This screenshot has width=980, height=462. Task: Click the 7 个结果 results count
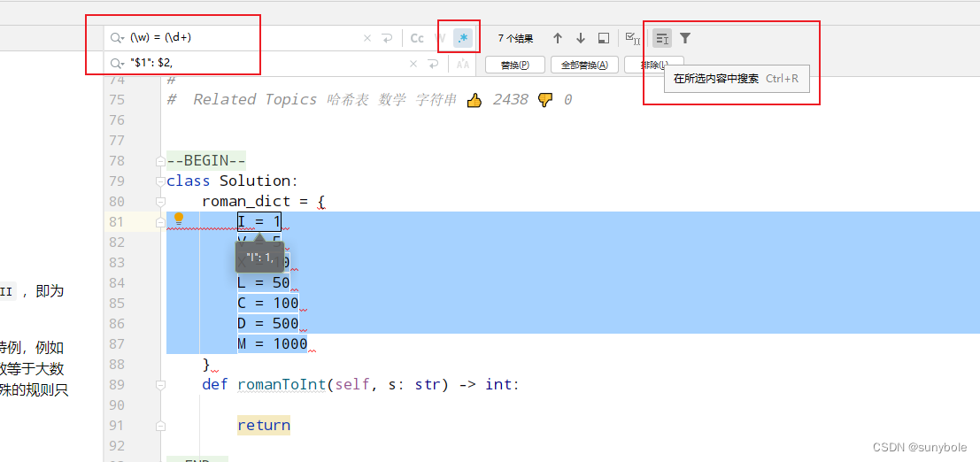tap(515, 39)
